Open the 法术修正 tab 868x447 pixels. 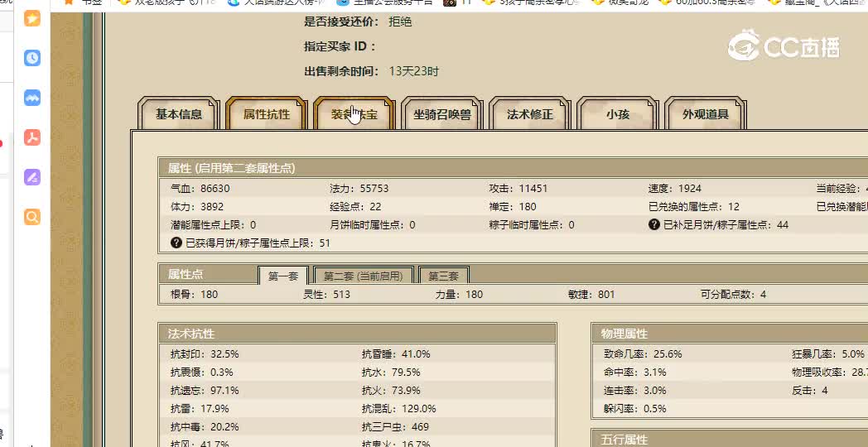point(530,114)
